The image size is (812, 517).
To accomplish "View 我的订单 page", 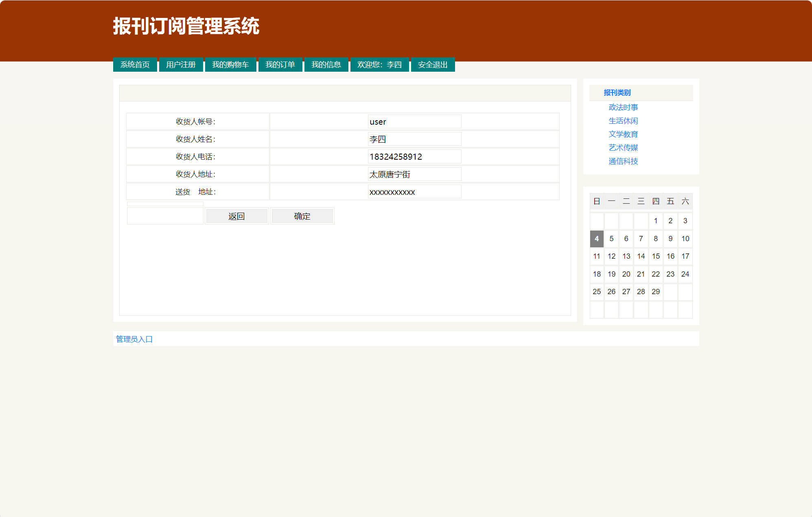I will (280, 64).
